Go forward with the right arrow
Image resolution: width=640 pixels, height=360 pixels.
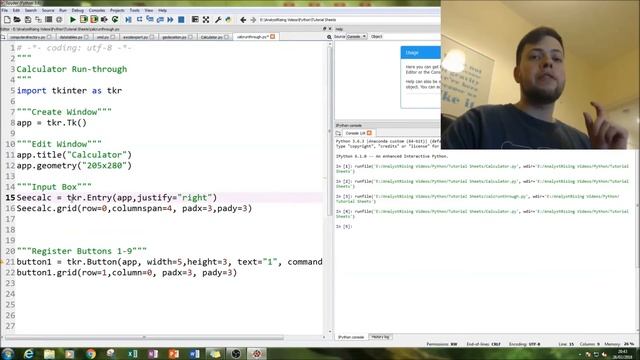pyautogui.click(x=253, y=20)
